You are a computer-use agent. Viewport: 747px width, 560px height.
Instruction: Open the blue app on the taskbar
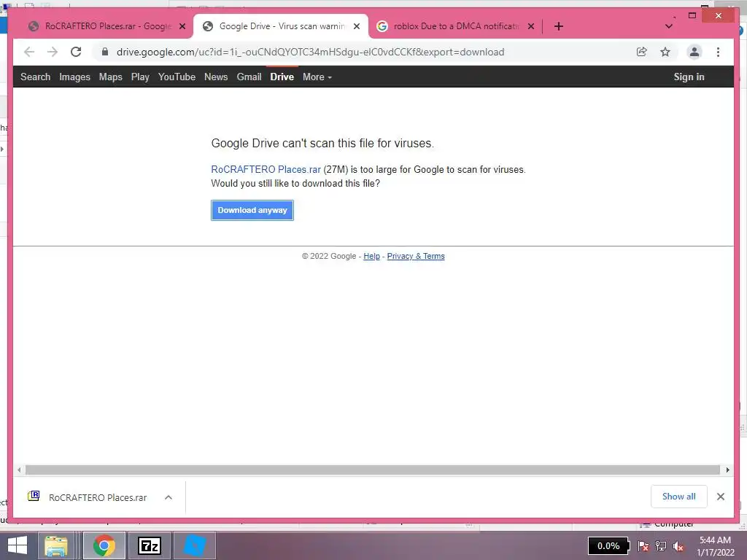(194, 545)
